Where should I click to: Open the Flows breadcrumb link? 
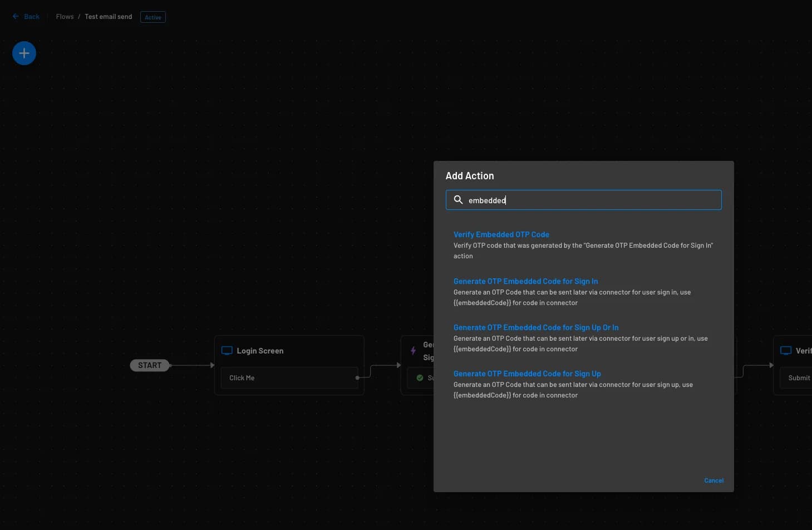click(x=64, y=16)
